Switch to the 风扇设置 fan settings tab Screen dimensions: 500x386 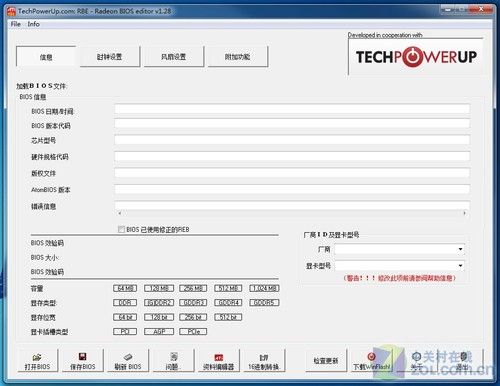[174, 57]
